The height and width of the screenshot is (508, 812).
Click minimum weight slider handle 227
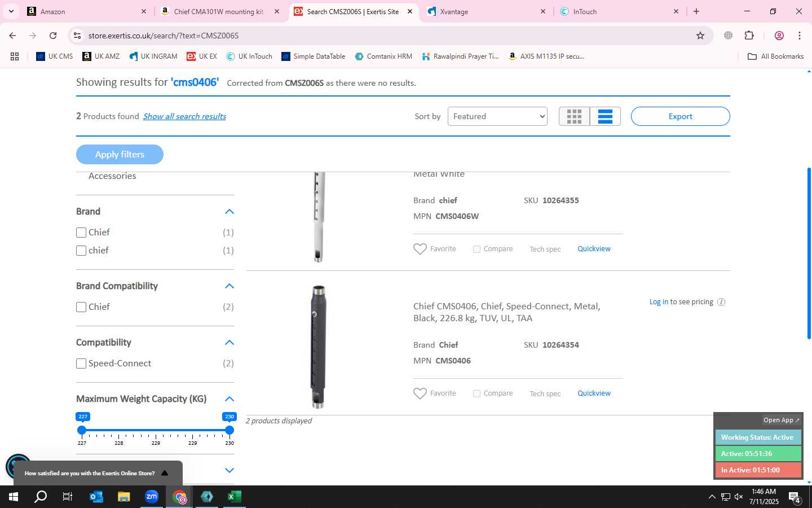point(82,430)
